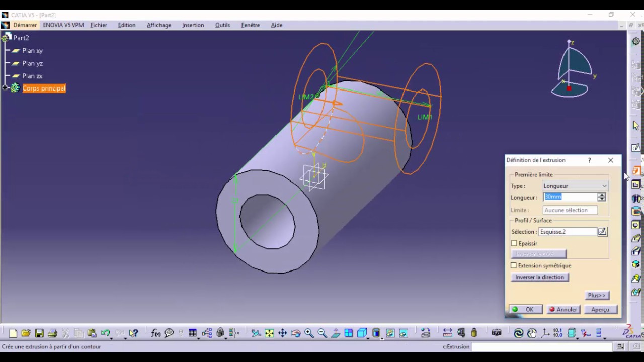644x362 pixels.
Task: Click the Pocket icon in right toolbar
Action: 636,185
